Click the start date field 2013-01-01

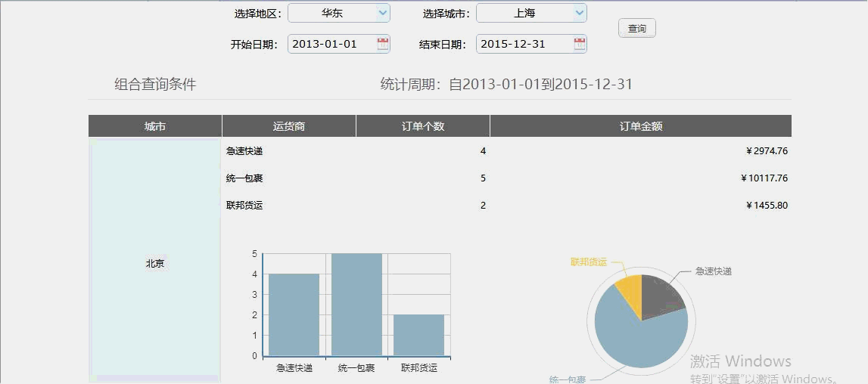click(331, 44)
